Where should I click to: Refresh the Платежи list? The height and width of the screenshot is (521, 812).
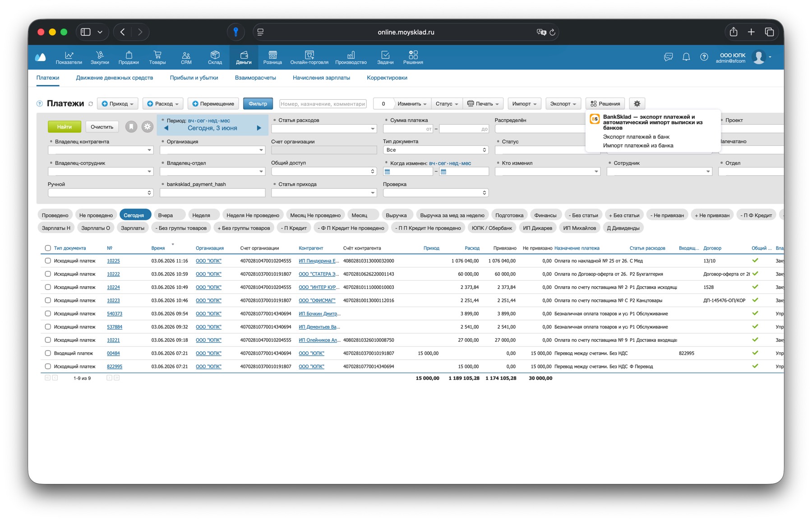[x=91, y=104]
